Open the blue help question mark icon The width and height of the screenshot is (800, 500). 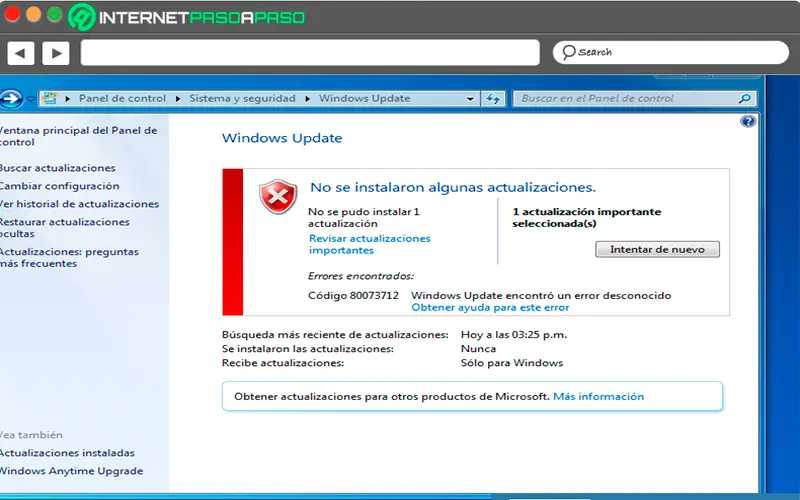pyautogui.click(x=748, y=121)
